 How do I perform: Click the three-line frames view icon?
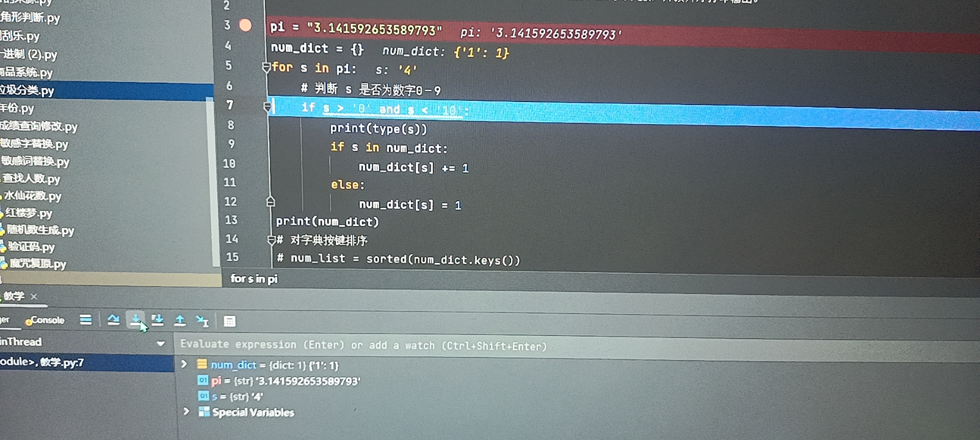click(x=86, y=321)
